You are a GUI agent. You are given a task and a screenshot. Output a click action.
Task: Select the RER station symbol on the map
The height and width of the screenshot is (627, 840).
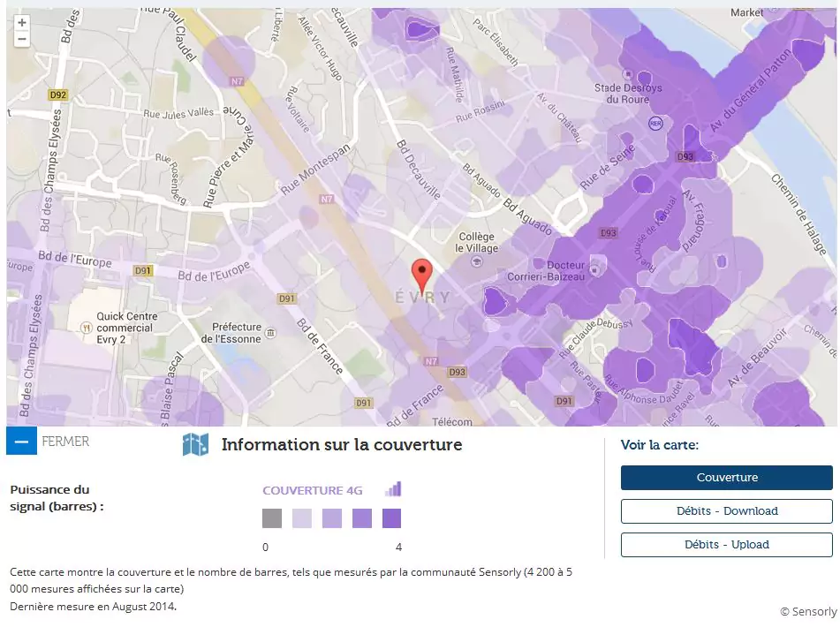(x=655, y=123)
